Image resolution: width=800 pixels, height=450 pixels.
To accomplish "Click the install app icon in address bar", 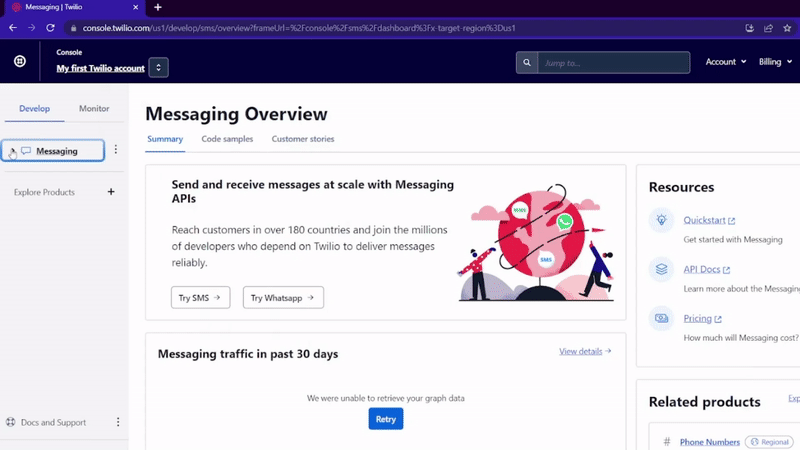I will [x=749, y=28].
